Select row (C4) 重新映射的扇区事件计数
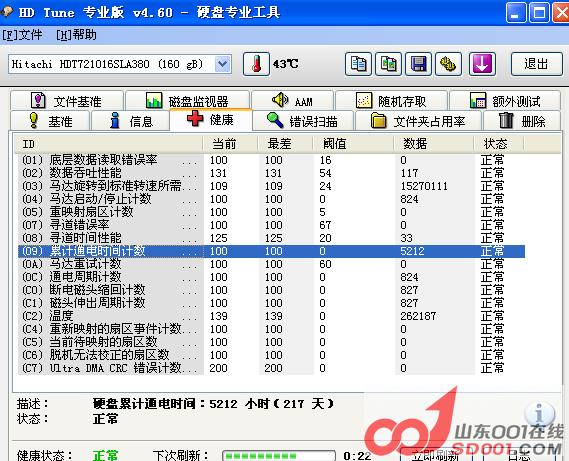Image resolution: width=569 pixels, height=461 pixels. 271,329
